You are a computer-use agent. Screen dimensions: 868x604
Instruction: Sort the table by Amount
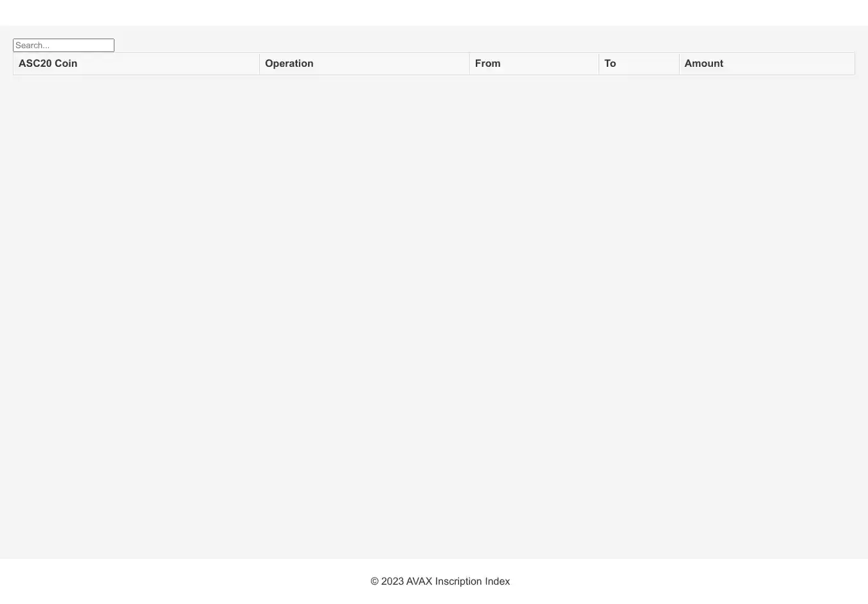click(x=703, y=64)
